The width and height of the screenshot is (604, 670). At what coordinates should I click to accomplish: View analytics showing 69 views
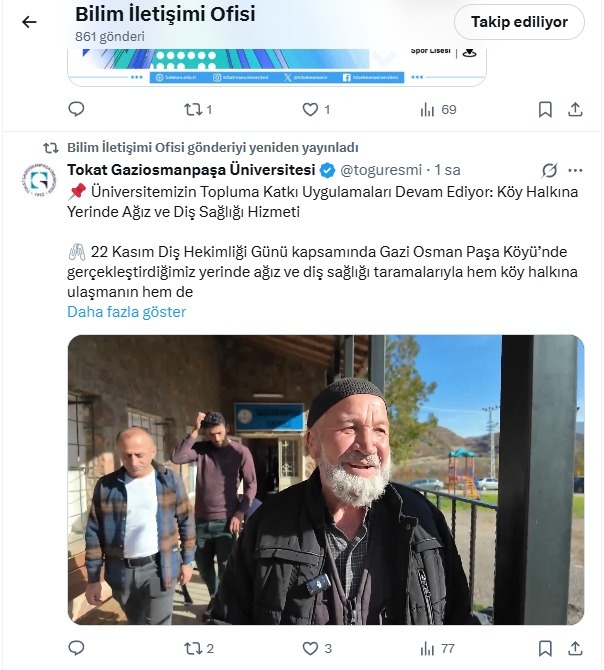tap(438, 110)
